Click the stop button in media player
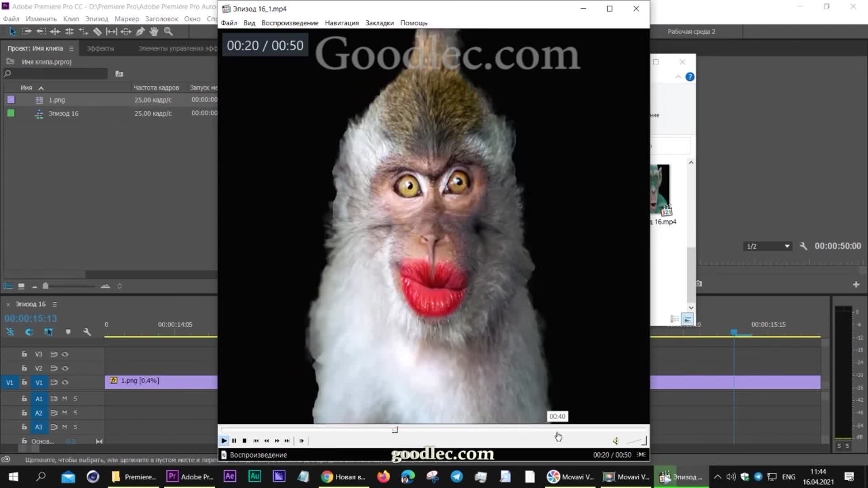Image resolution: width=868 pixels, height=488 pixels. tap(245, 441)
